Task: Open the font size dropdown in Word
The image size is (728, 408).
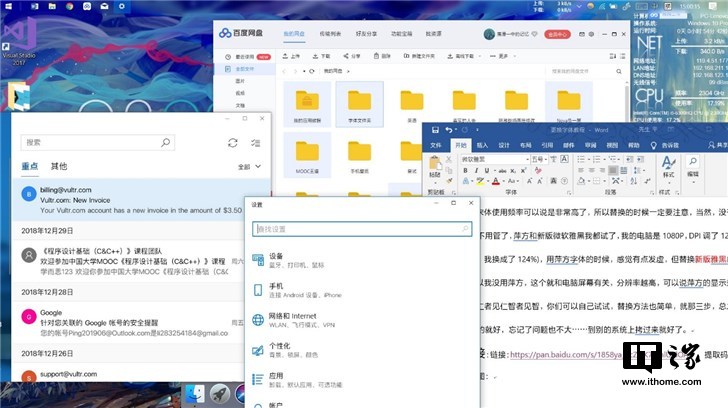Action: click(546, 159)
